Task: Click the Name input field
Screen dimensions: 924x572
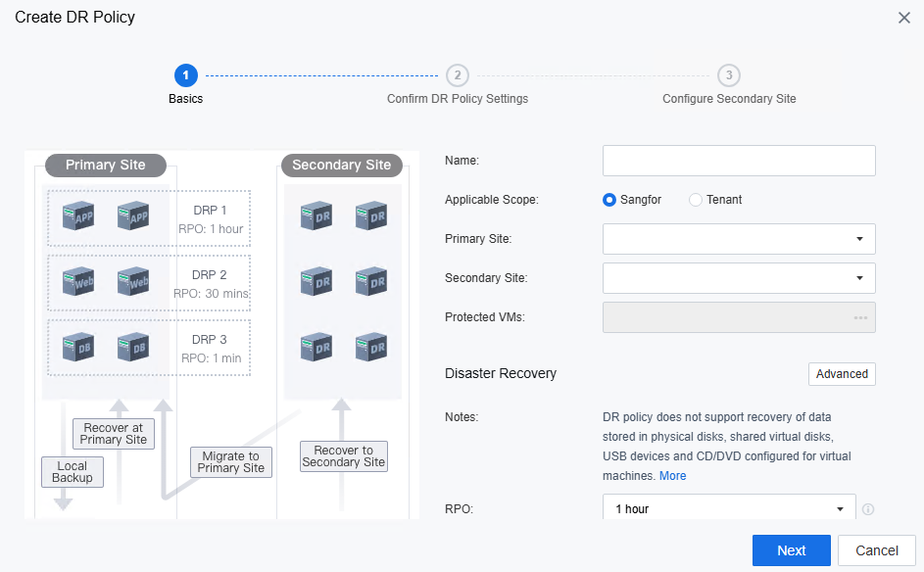Action: (739, 161)
